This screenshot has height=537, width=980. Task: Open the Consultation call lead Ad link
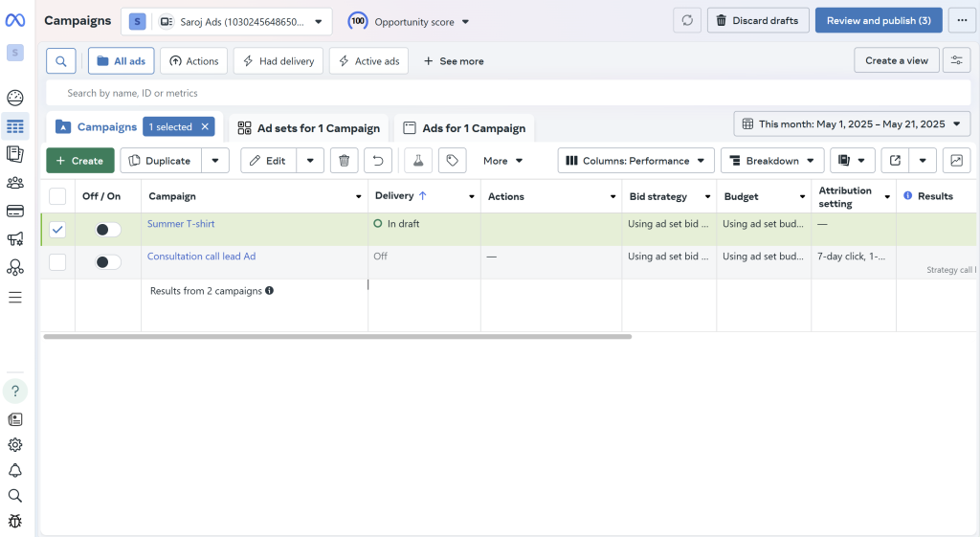pos(201,257)
